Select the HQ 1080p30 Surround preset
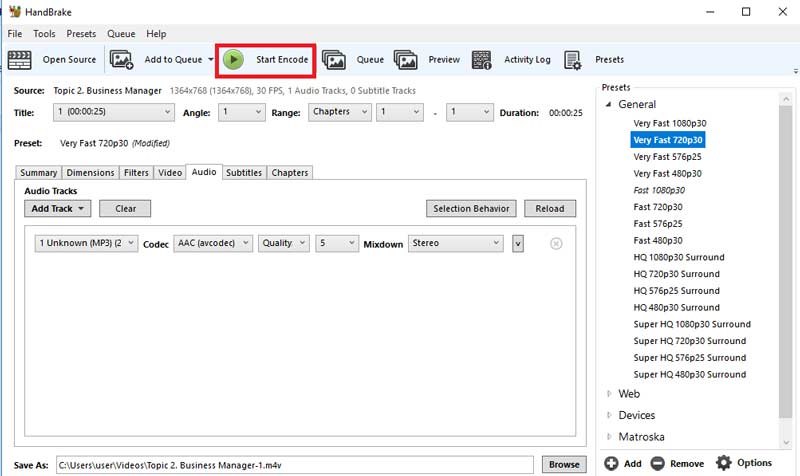The height and width of the screenshot is (476, 800). (x=679, y=257)
